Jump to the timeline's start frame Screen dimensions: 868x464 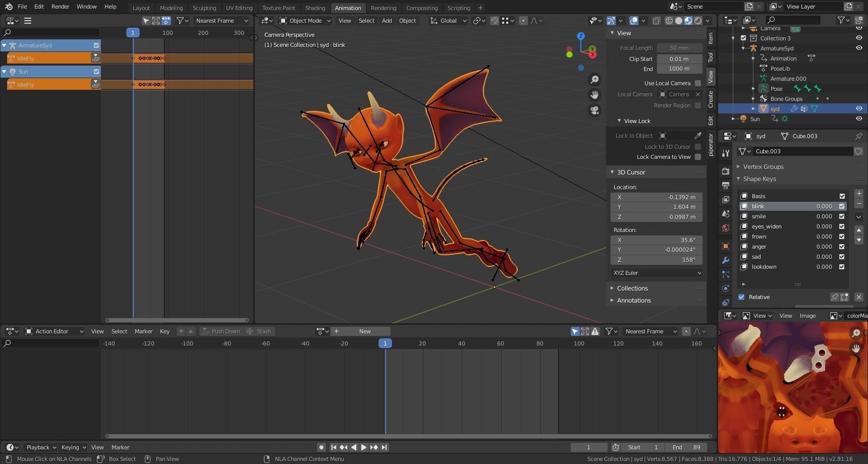334,447
